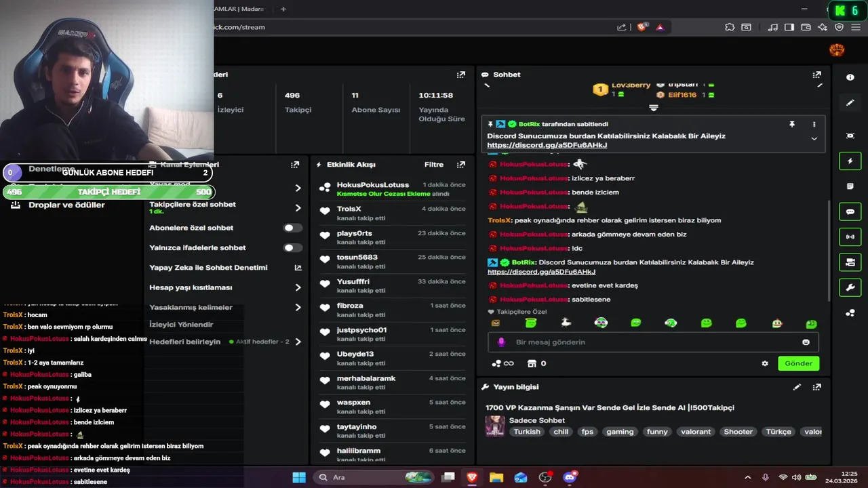Screen dimensions: 868x488
Task: Click Brave Rewards triangle icon
Action: click(660, 27)
